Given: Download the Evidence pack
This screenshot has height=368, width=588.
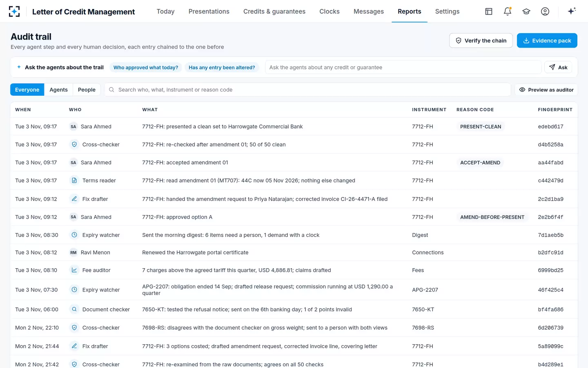Looking at the screenshot, I should click(x=547, y=40).
